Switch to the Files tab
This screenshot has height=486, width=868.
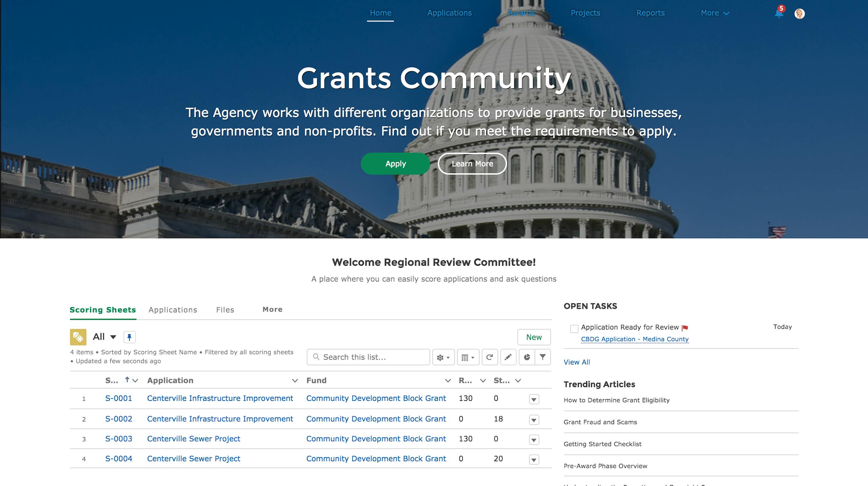click(x=225, y=310)
